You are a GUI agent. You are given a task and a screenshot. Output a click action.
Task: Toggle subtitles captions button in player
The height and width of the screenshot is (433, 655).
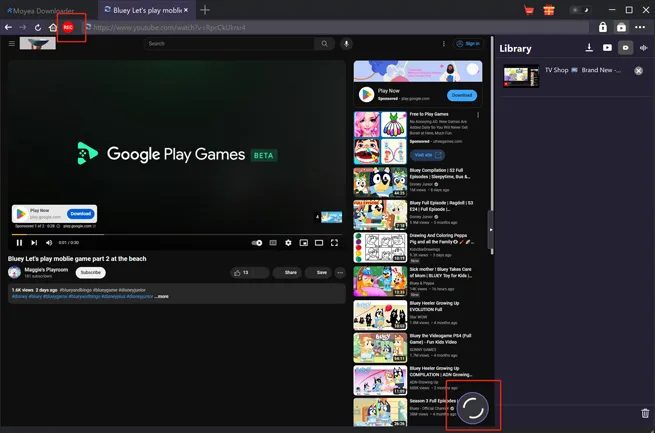pos(273,243)
